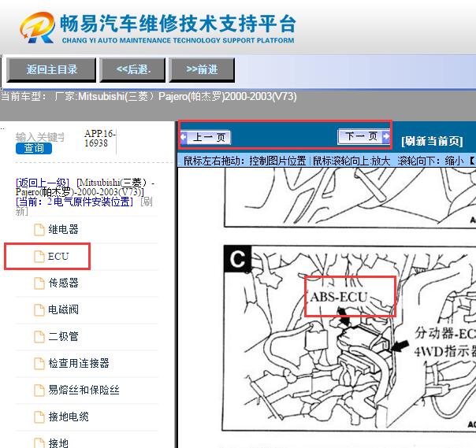Click the document icon beside 传感器
The height and width of the screenshot is (448, 476).
(39, 283)
